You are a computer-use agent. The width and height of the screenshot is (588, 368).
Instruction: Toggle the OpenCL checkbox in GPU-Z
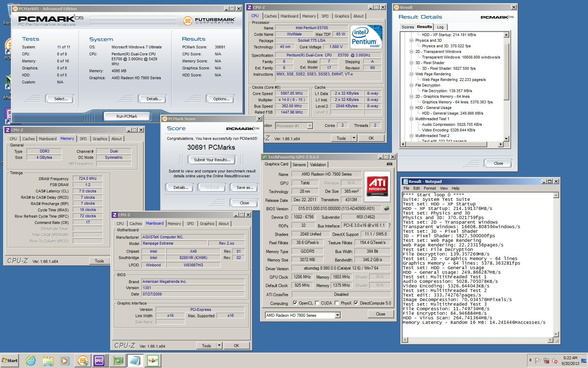pos(295,303)
